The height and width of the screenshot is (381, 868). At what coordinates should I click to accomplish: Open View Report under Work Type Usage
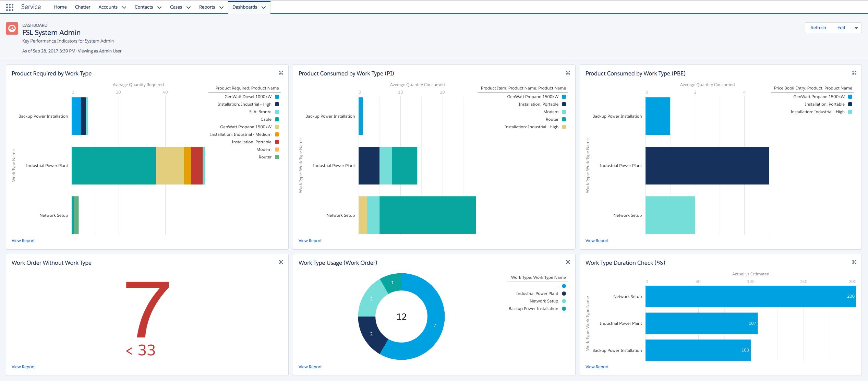[x=310, y=367]
